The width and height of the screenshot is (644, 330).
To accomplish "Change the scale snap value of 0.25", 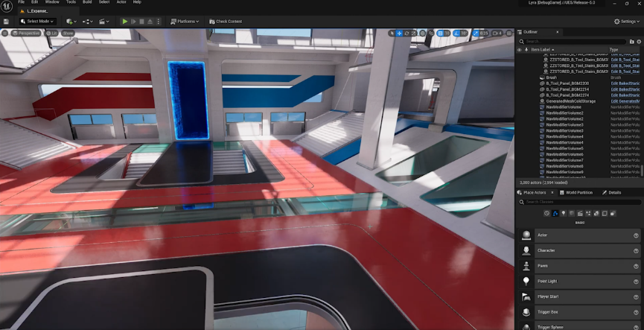I will click(x=484, y=34).
